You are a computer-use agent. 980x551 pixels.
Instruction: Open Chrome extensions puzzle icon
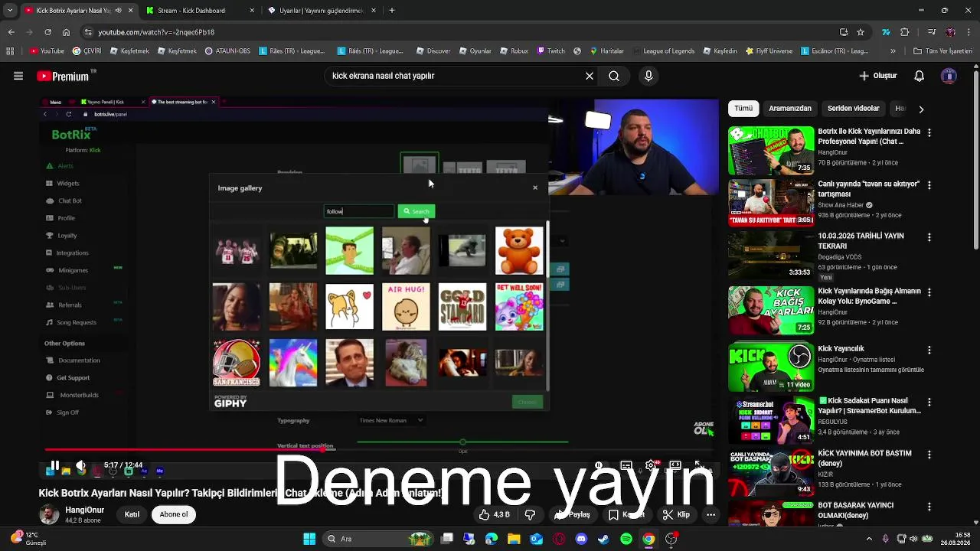tap(905, 32)
